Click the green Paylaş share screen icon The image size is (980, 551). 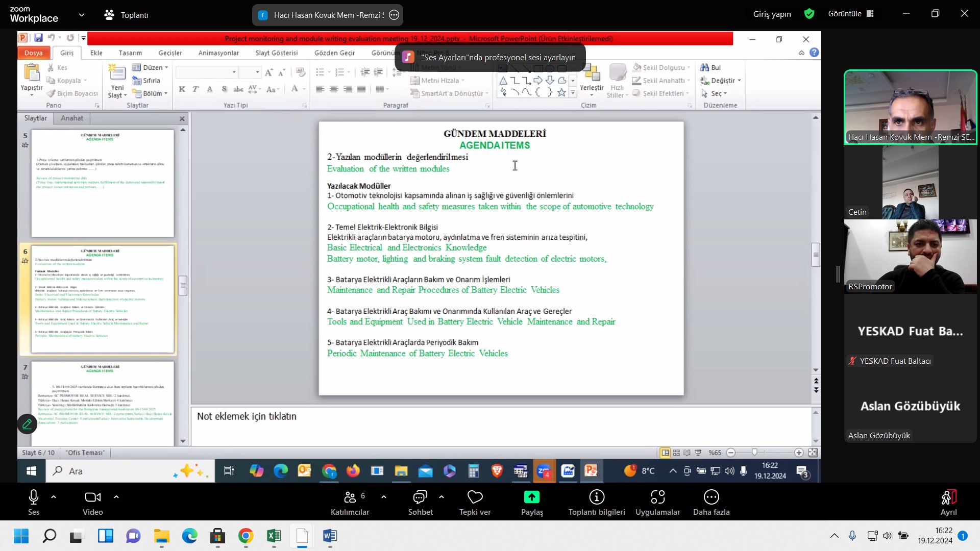pos(531,497)
